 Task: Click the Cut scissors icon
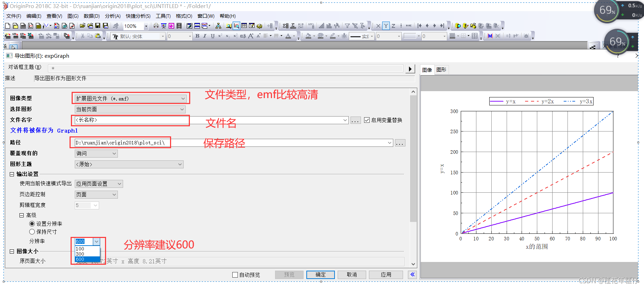(x=82, y=36)
